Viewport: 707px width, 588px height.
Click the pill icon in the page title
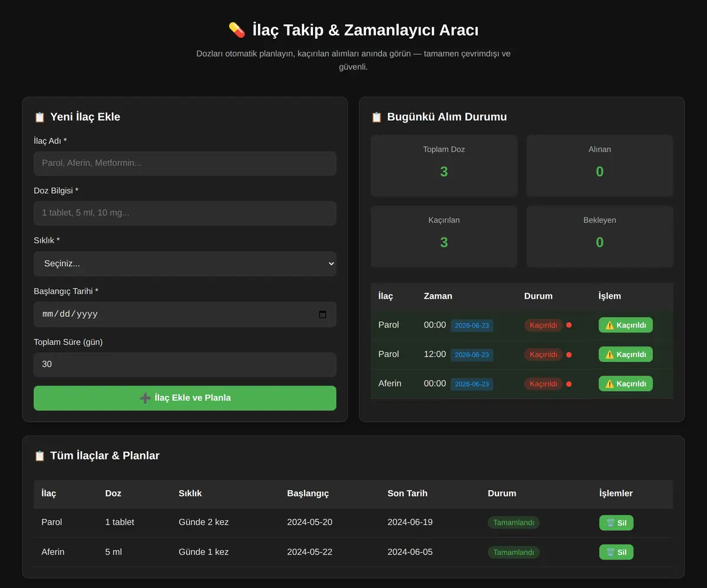[x=237, y=30]
